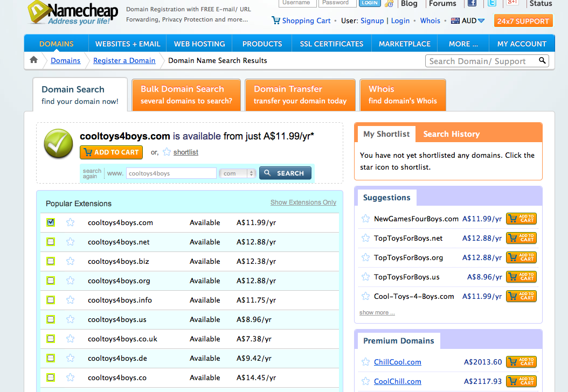Add NewGamesFourBoys.com to cart

point(521,219)
